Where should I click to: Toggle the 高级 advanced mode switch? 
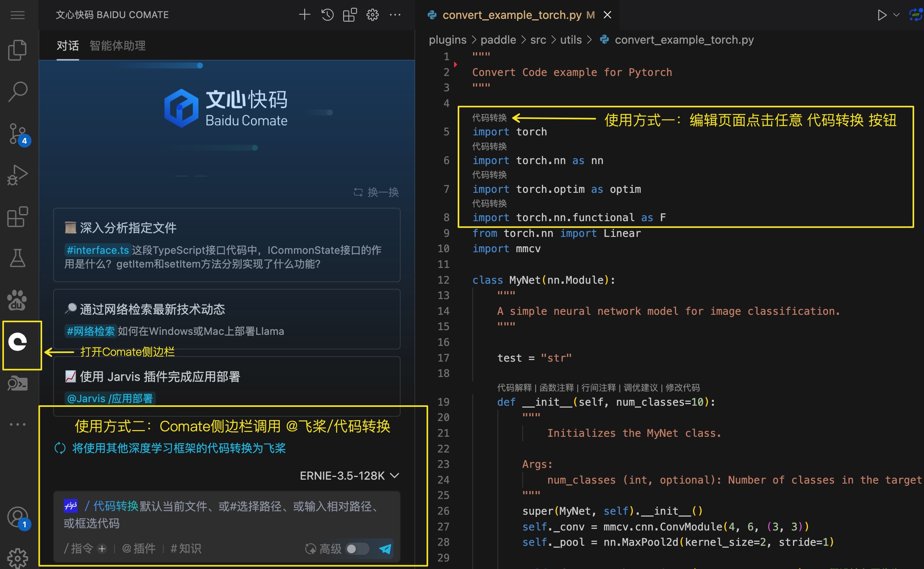pyautogui.click(x=357, y=549)
